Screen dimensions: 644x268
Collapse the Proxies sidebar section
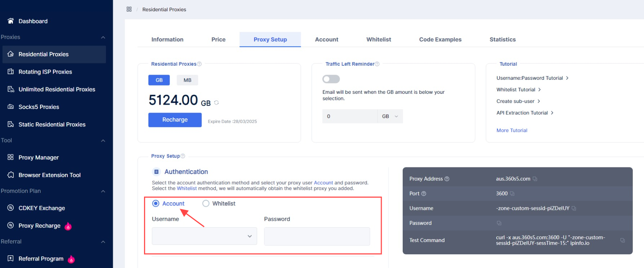[x=103, y=37]
